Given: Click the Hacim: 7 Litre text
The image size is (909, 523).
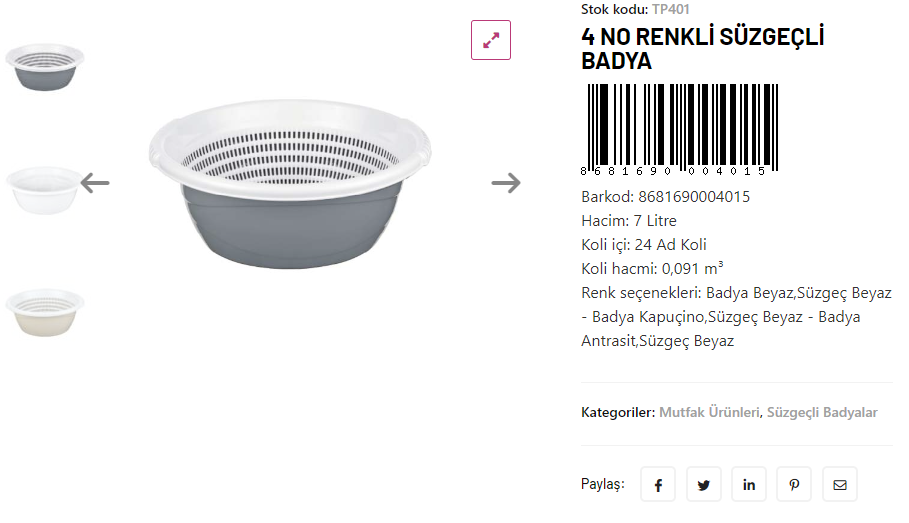Looking at the screenshot, I should pos(629,221).
